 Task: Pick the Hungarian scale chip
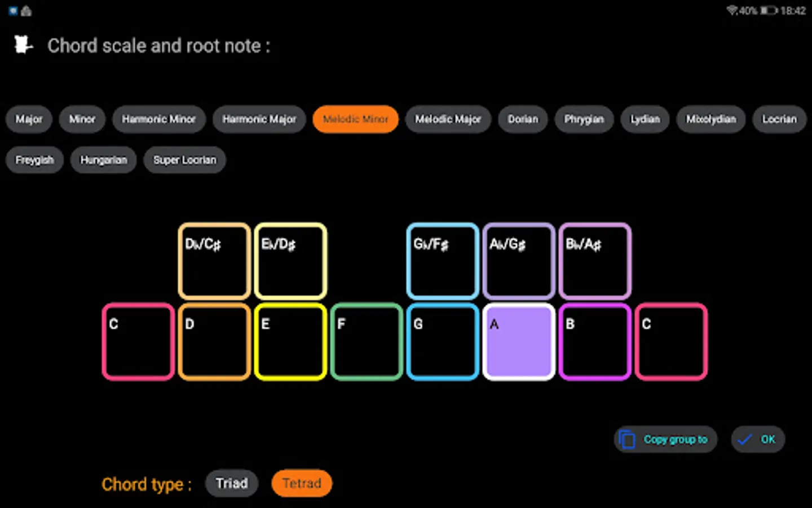point(104,160)
